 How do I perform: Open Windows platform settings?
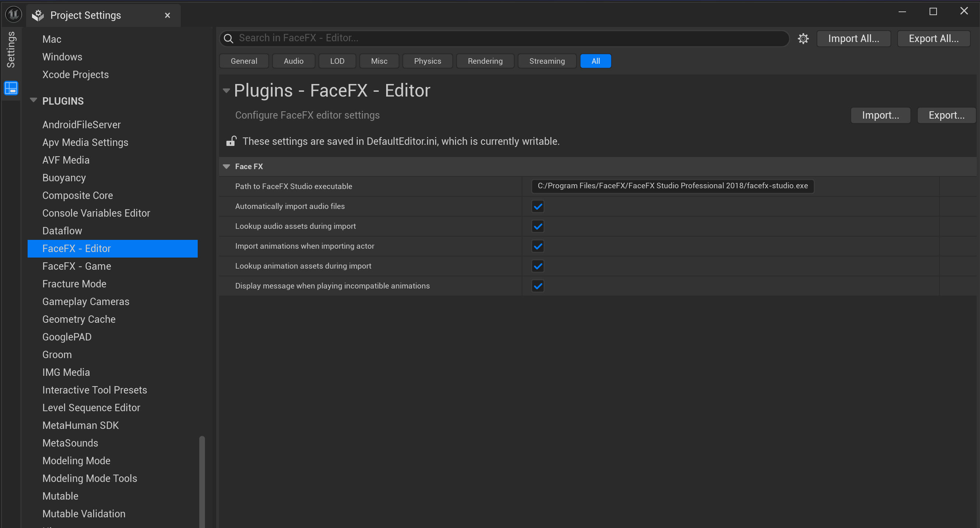(62, 57)
